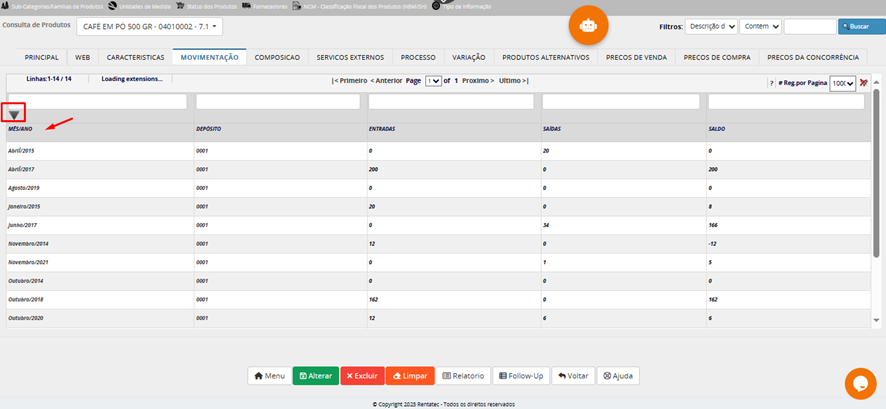Click the MÊS/ANO column filter input
886x409 pixels.
(x=97, y=102)
